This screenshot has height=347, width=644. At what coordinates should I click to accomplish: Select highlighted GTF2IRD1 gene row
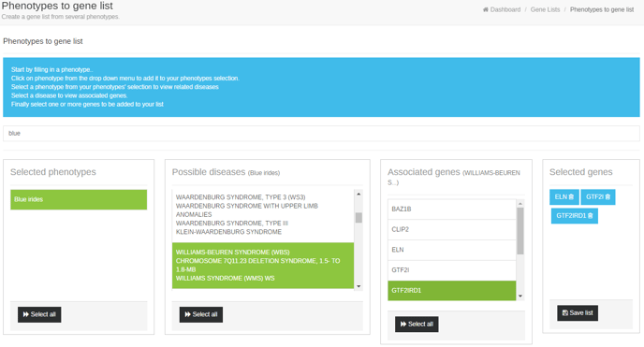point(452,290)
